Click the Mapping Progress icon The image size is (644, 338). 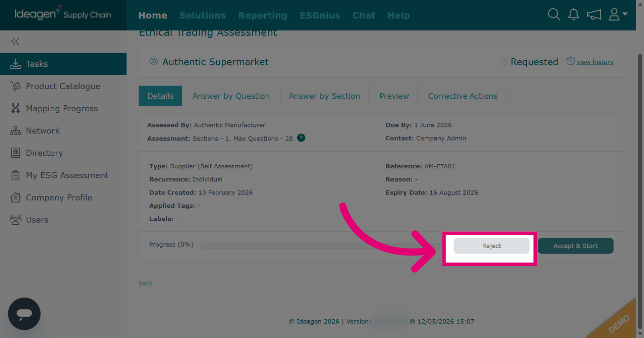coord(15,108)
